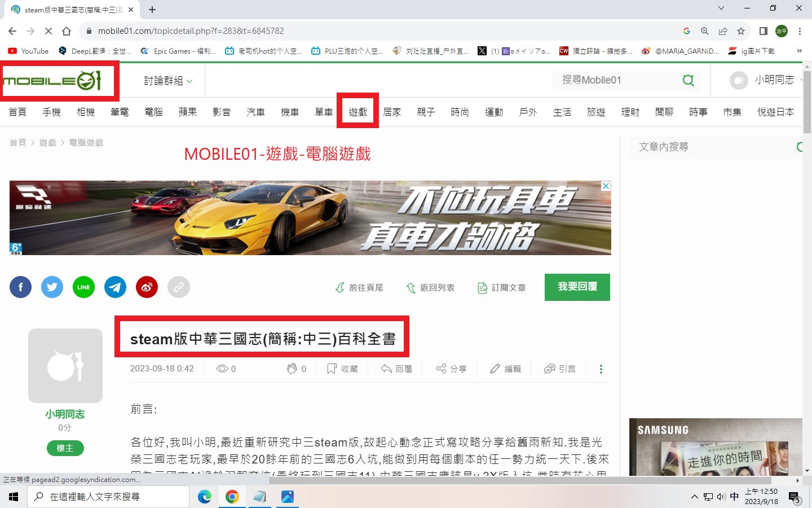Image resolution: width=812 pixels, height=508 pixels.
Task: Share post via Telegram icon
Action: point(116,287)
